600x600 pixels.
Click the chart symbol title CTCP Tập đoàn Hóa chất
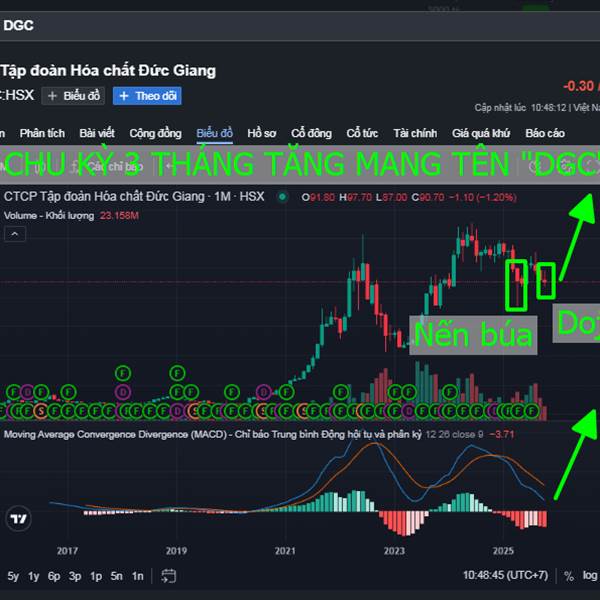point(134,197)
